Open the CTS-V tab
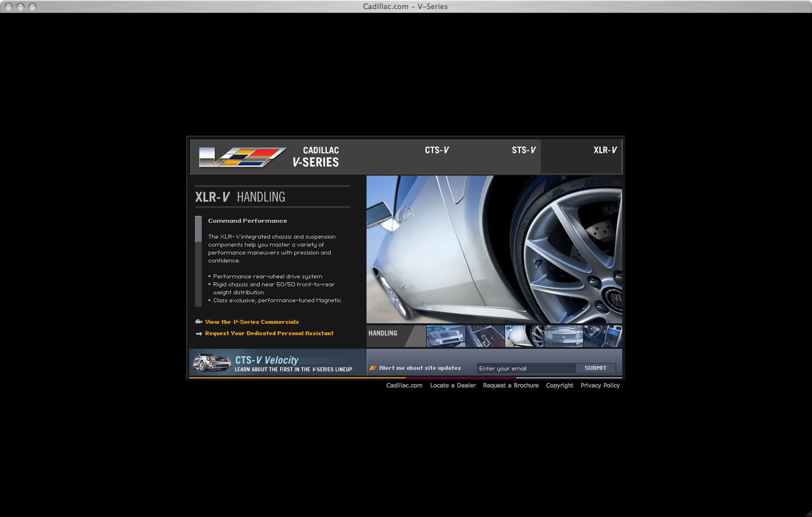 (x=437, y=150)
